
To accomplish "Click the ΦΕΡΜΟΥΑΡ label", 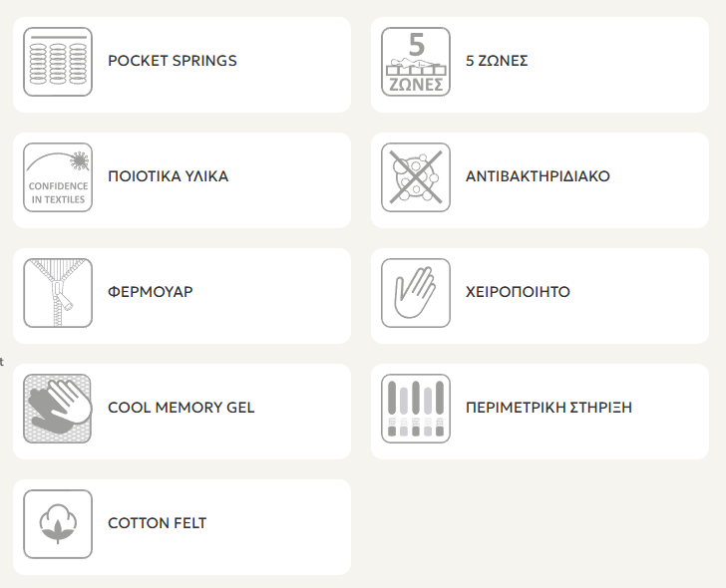I will pyautogui.click(x=151, y=292).
